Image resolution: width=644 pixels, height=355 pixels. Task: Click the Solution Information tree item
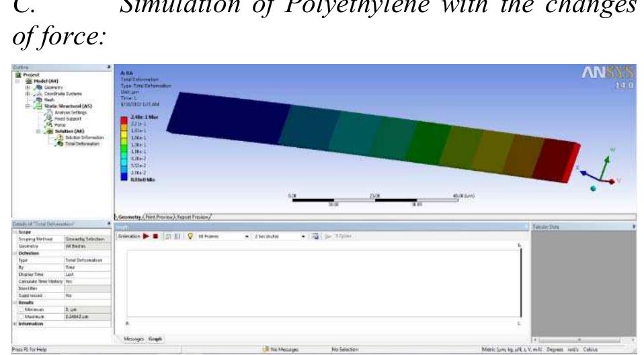(84, 138)
